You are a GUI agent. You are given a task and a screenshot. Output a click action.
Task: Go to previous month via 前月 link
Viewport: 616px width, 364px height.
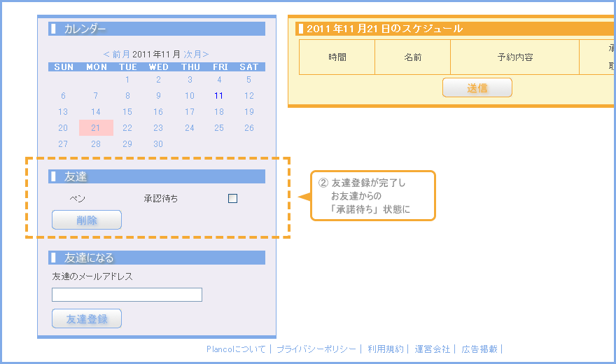117,54
